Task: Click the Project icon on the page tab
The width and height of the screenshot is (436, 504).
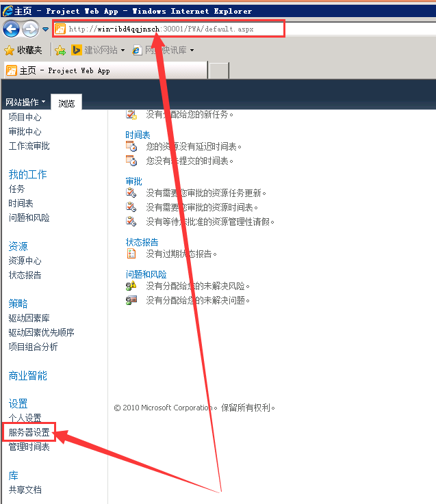Action: [12, 70]
